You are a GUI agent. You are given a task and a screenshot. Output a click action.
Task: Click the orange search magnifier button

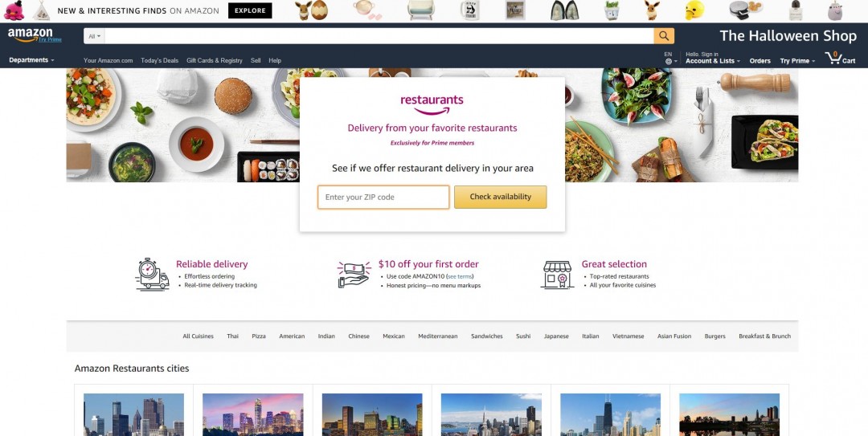coord(664,36)
